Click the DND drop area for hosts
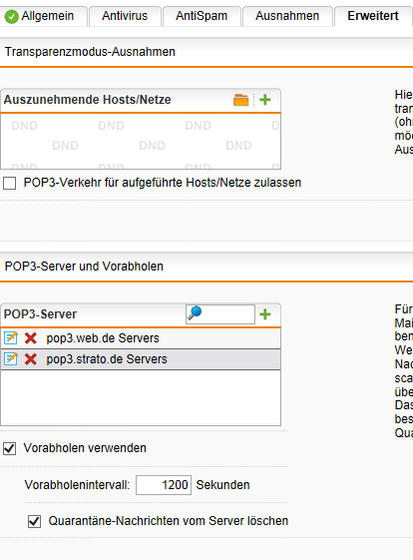The image size is (413, 560). coord(140,141)
